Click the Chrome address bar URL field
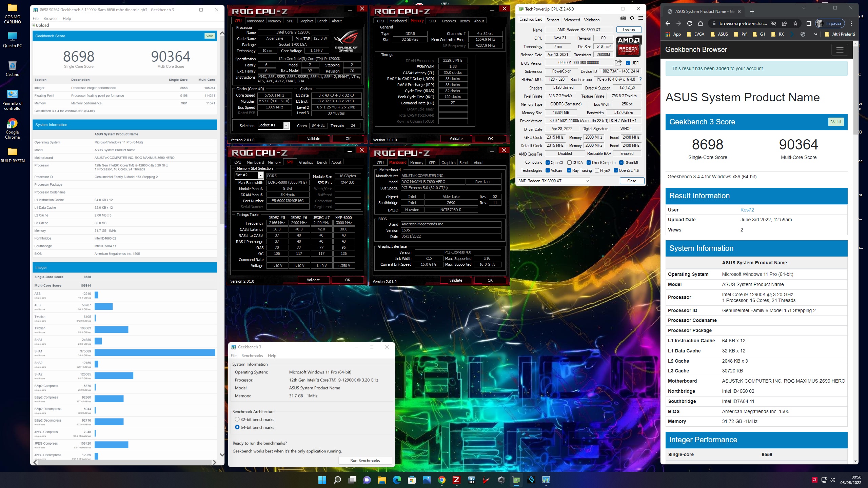 click(743, 23)
